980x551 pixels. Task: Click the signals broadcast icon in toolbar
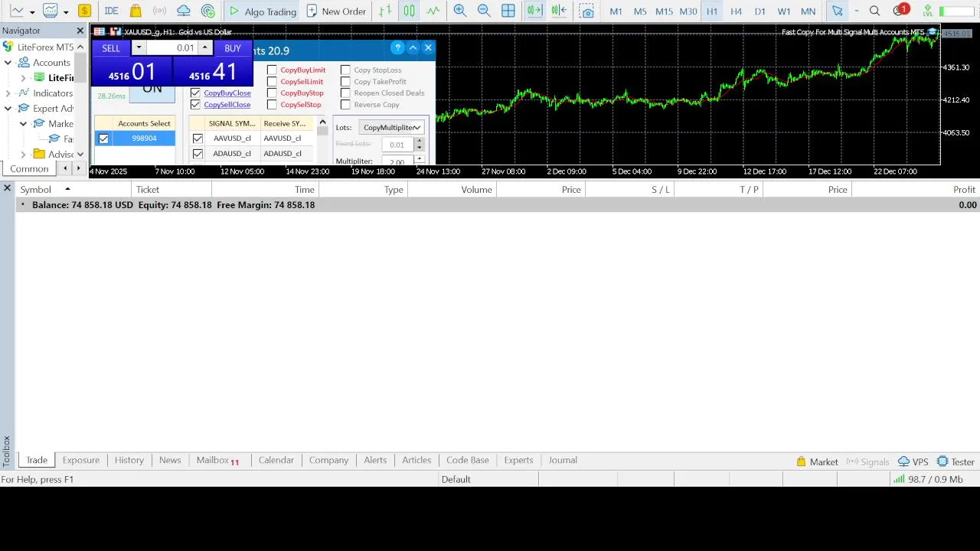click(159, 11)
